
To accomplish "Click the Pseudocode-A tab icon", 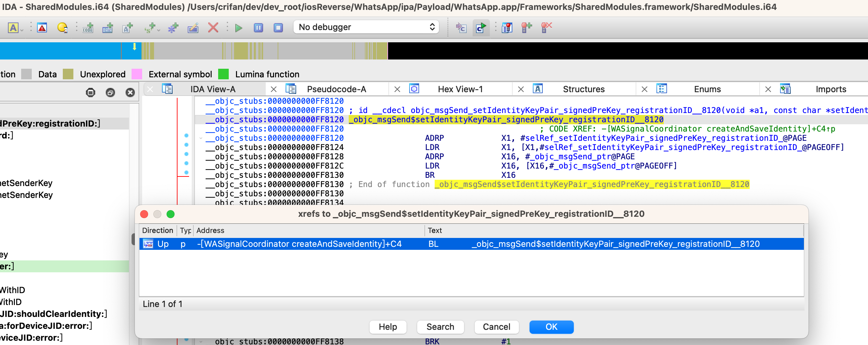I will click(291, 89).
